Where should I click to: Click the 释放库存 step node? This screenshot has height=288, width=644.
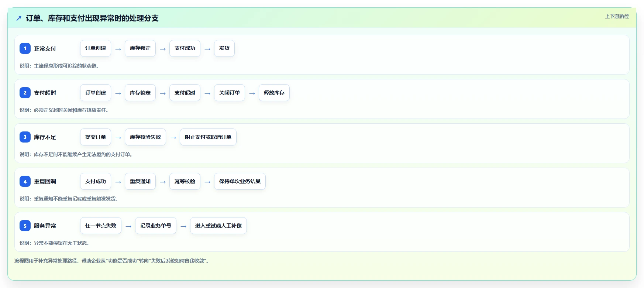[274, 93]
